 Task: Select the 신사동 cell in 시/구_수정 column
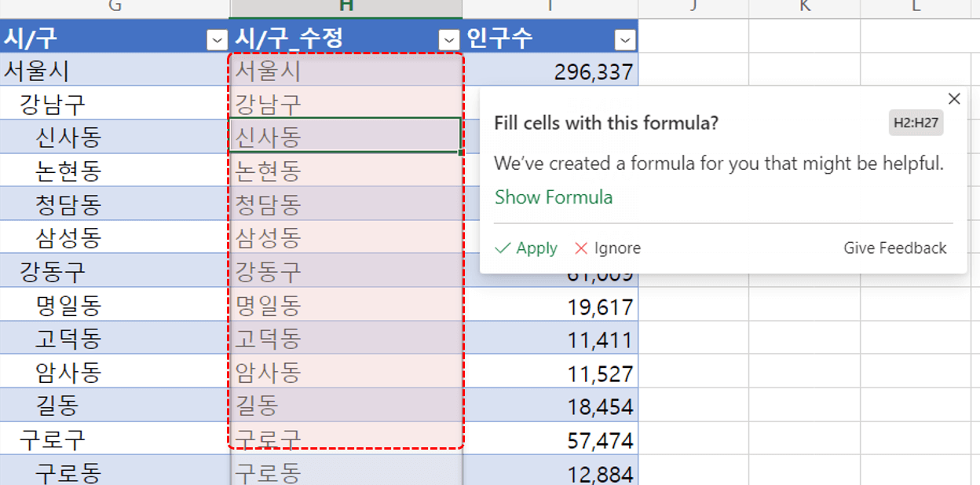(x=346, y=137)
